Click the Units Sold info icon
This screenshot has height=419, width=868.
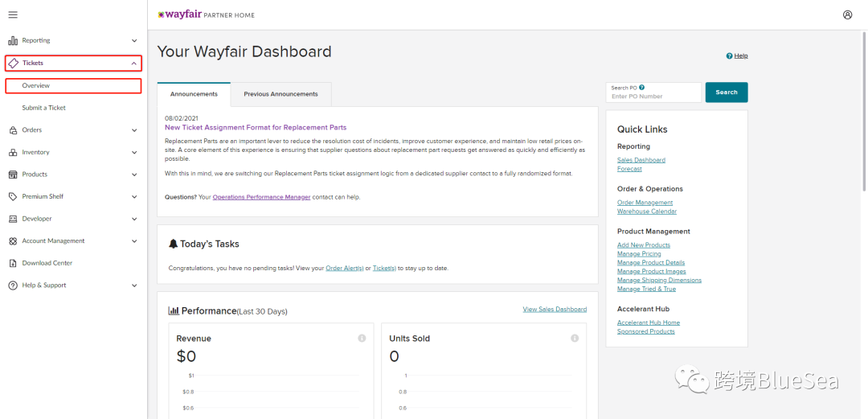(575, 338)
